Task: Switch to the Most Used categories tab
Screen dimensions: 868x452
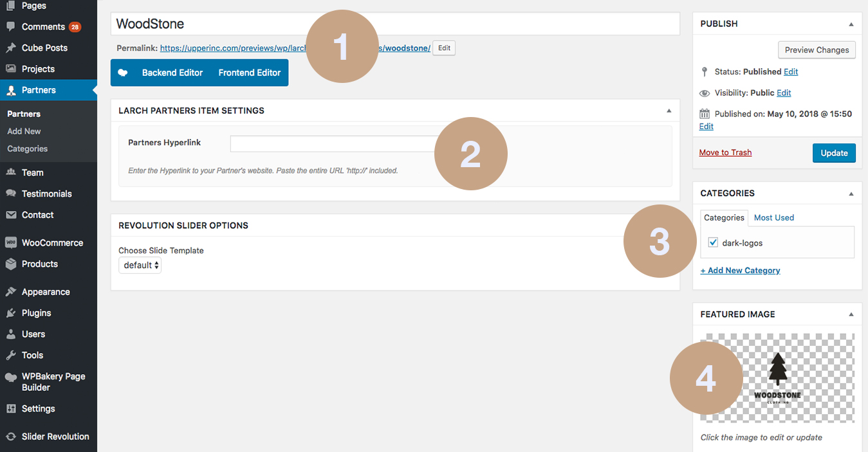Action: click(x=773, y=218)
